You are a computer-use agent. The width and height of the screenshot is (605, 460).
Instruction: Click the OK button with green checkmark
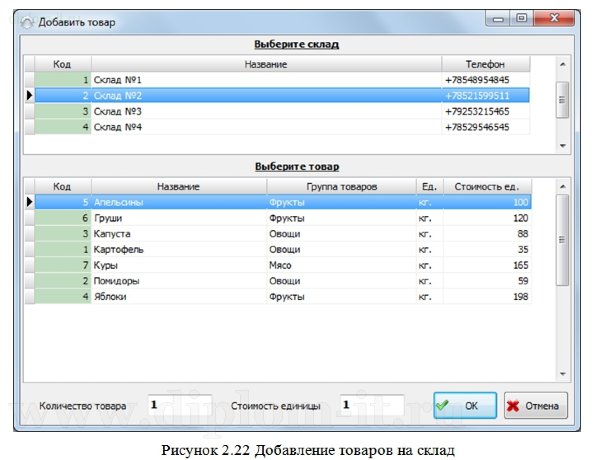464,406
